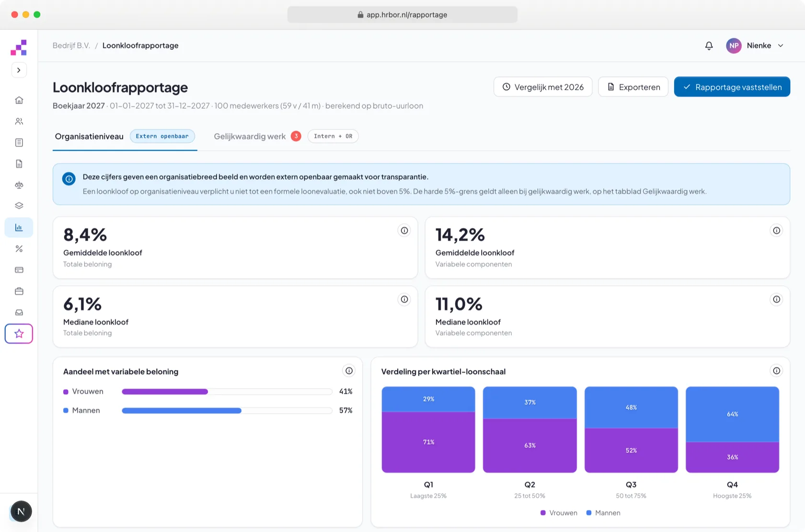Select the Organisatieniveau tab

click(x=89, y=137)
